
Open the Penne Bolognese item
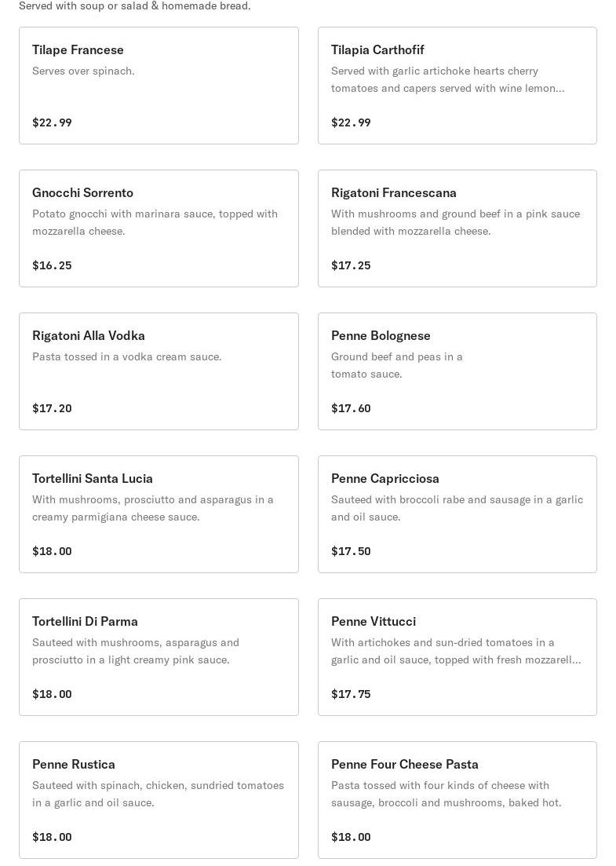click(457, 371)
